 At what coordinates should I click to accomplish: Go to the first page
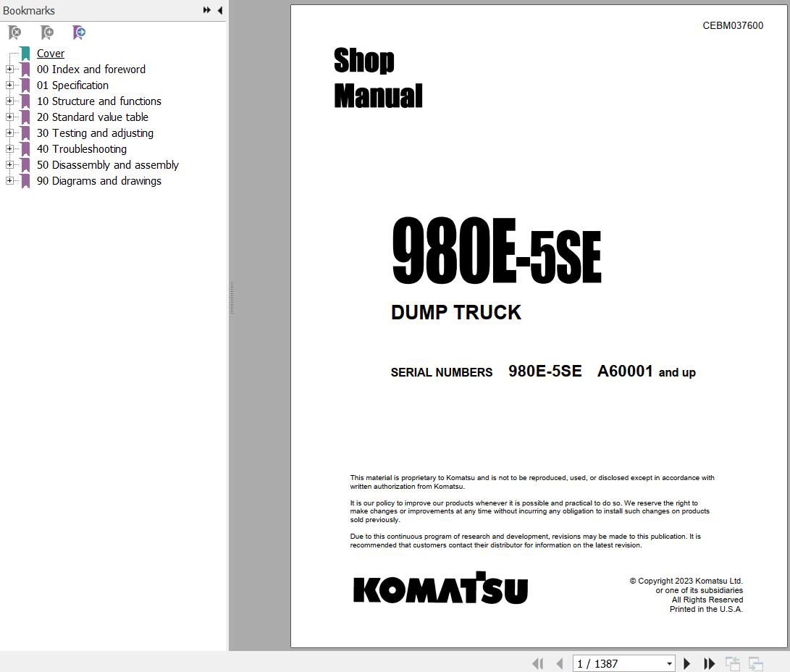tap(537, 663)
